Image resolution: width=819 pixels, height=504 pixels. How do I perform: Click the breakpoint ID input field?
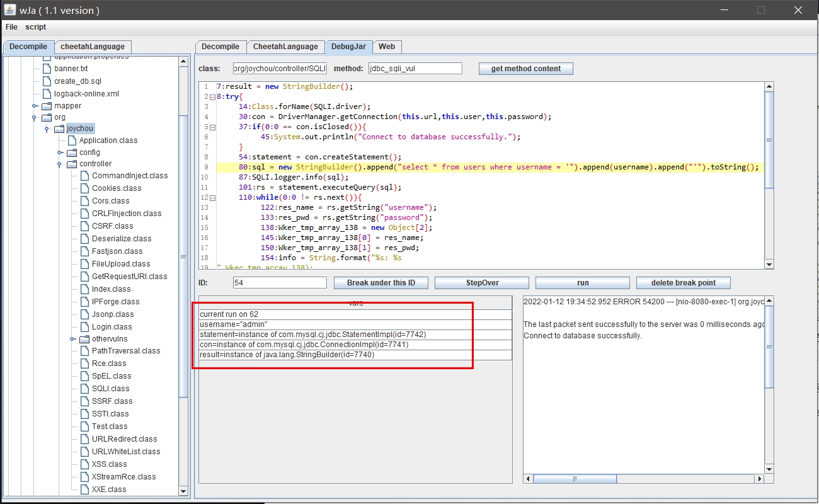pos(280,283)
